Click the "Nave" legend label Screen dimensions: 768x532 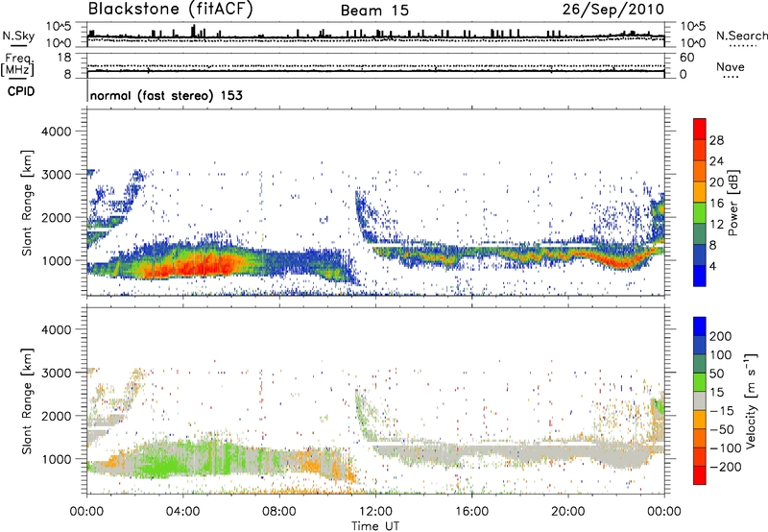731,67
